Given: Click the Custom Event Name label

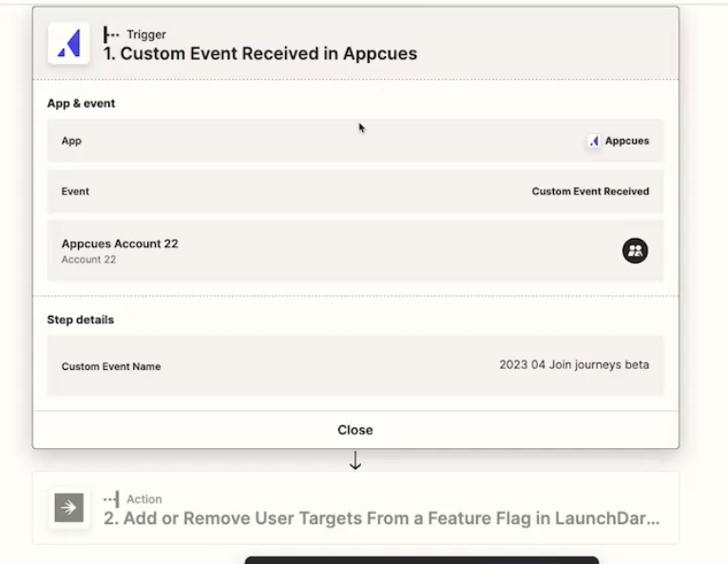Looking at the screenshot, I should [x=111, y=366].
